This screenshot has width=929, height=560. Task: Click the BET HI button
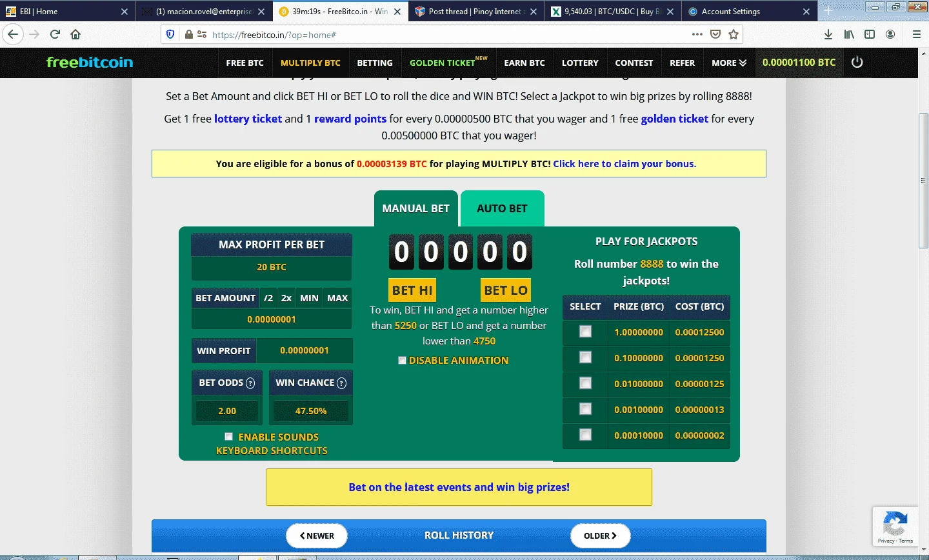point(412,290)
